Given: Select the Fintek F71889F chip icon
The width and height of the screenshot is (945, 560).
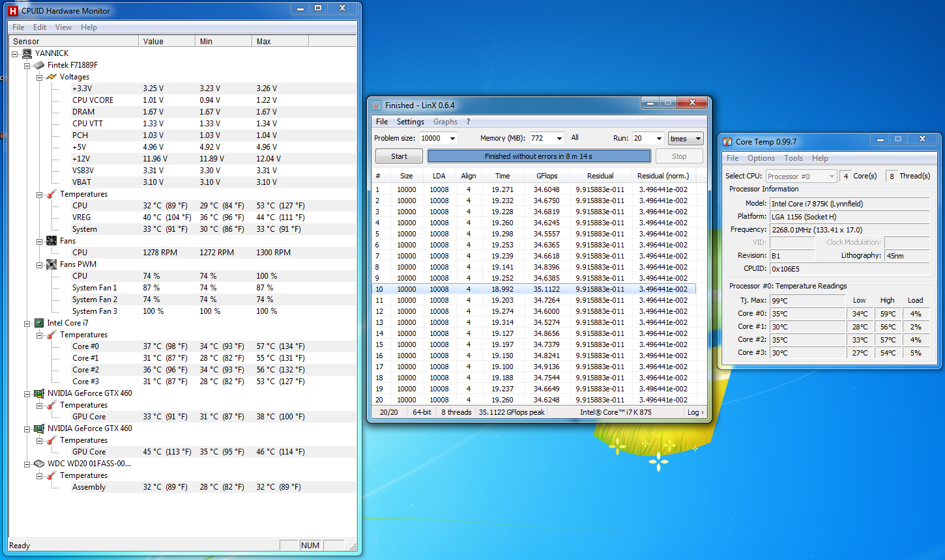Looking at the screenshot, I should pos(37,64).
